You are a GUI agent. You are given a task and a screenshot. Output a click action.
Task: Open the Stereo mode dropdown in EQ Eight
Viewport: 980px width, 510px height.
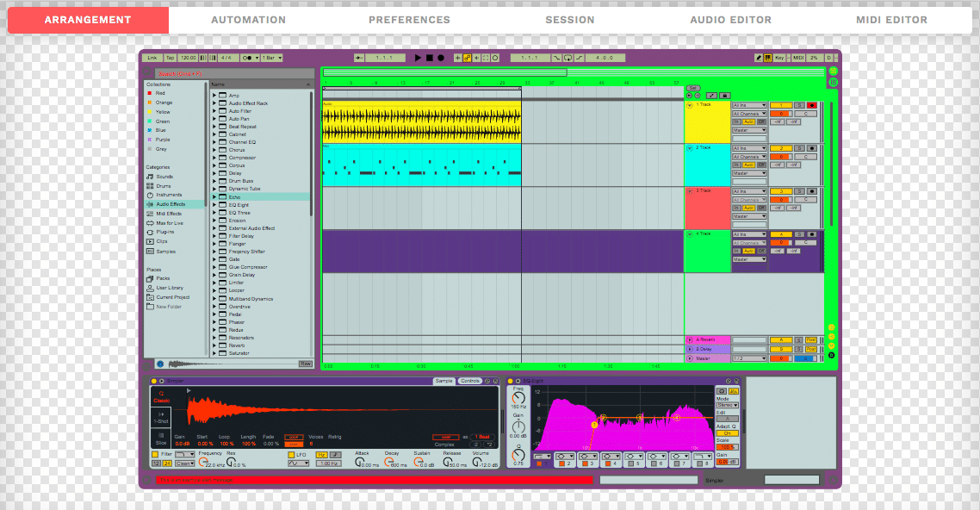click(x=728, y=405)
